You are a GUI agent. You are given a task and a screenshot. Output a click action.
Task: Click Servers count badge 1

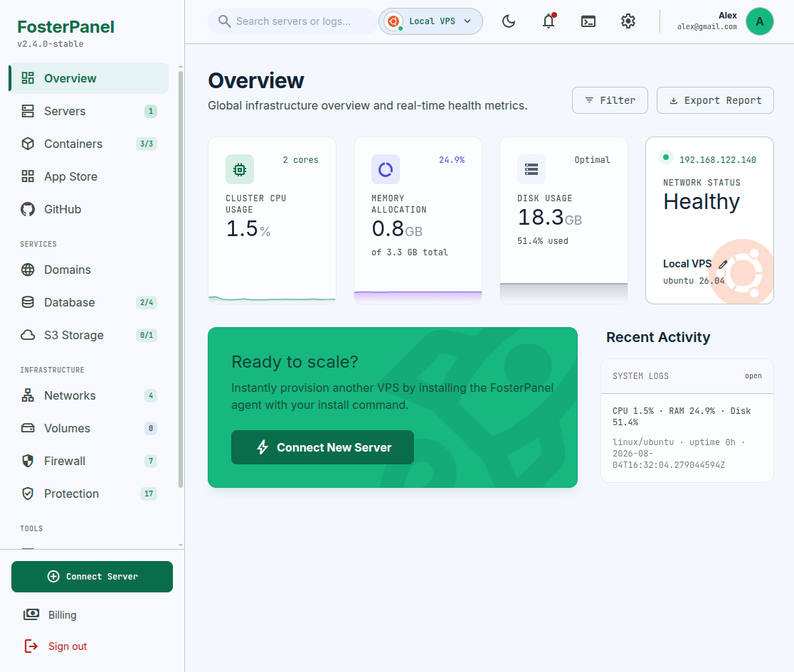(150, 111)
